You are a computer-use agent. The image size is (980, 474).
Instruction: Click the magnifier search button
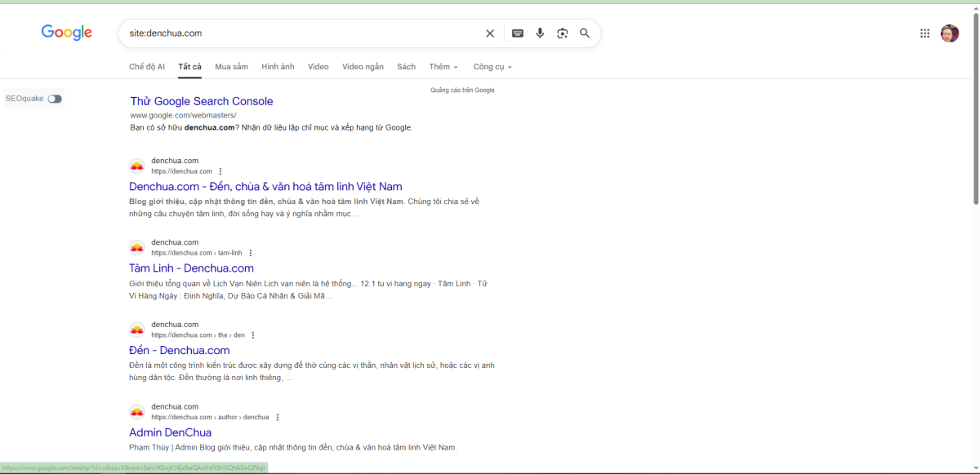click(x=585, y=33)
